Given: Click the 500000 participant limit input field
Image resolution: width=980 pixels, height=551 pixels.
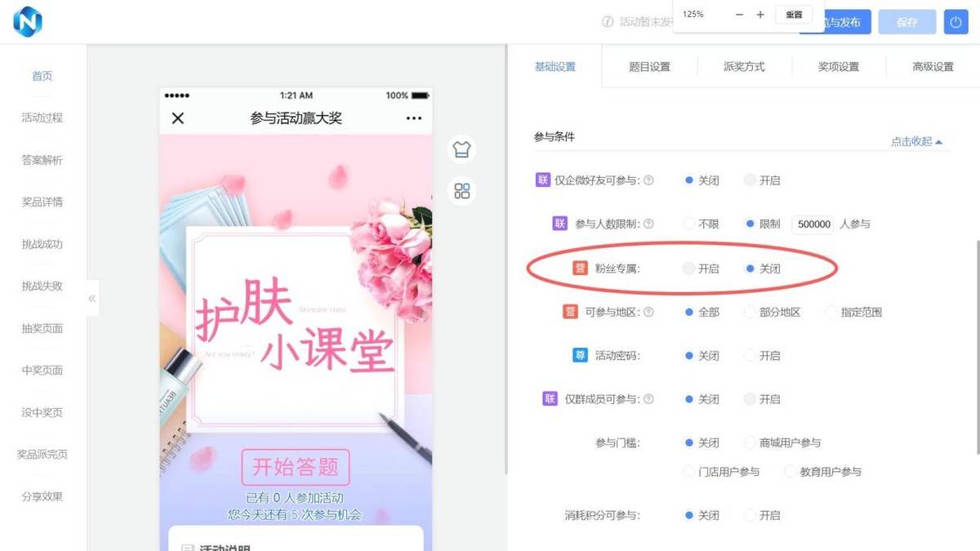Looking at the screenshot, I should 813,224.
